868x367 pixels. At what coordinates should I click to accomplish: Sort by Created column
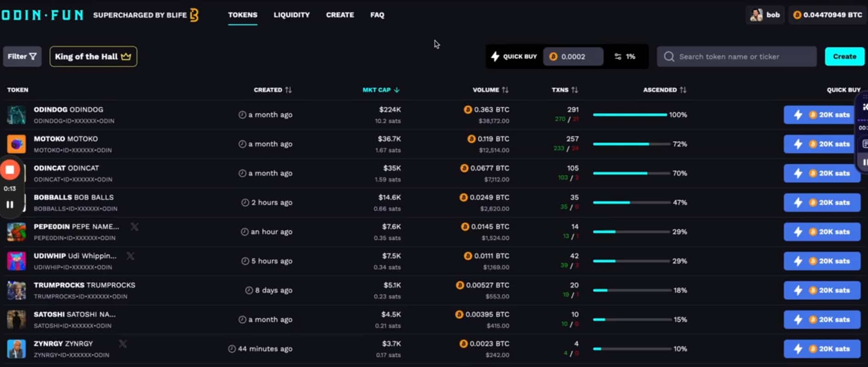pyautogui.click(x=273, y=90)
